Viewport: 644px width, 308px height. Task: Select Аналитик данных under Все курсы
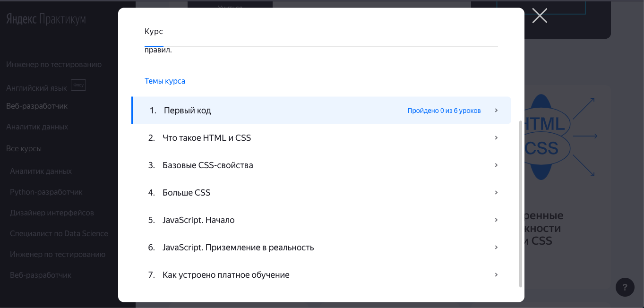click(x=41, y=171)
